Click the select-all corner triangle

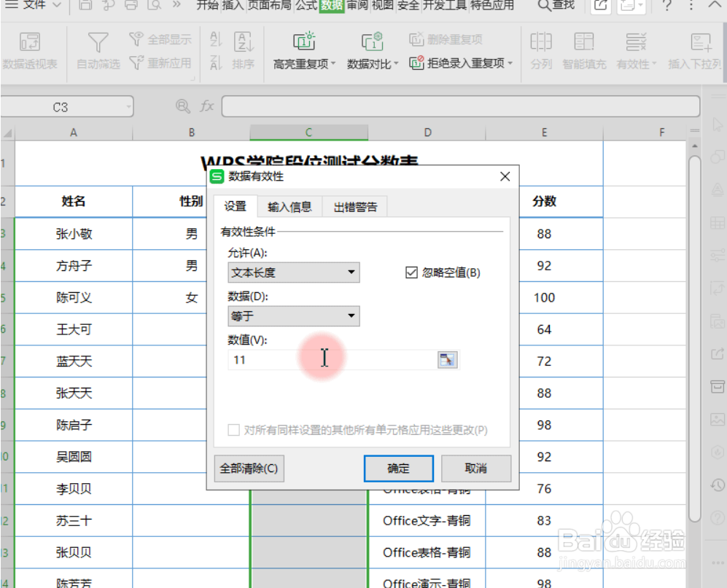point(7,133)
